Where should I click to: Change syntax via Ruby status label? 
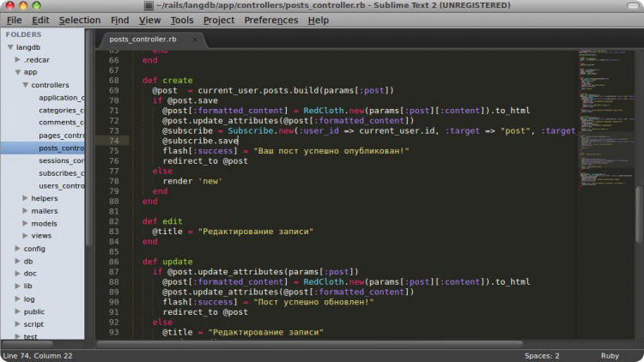[x=610, y=356]
